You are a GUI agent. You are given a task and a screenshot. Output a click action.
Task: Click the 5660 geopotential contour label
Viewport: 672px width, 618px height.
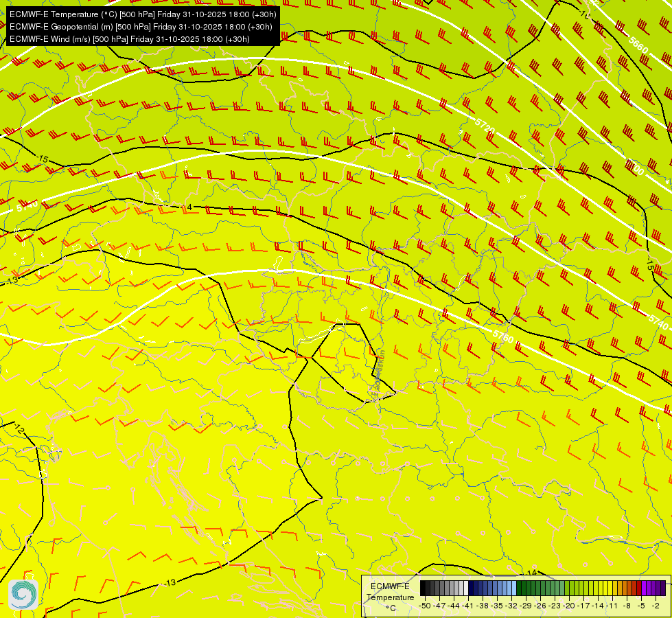pos(638,45)
